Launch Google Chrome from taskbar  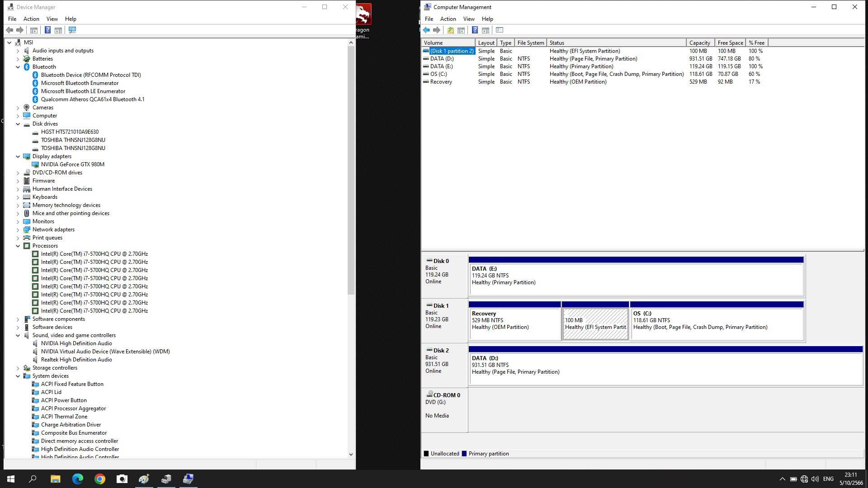(100, 479)
